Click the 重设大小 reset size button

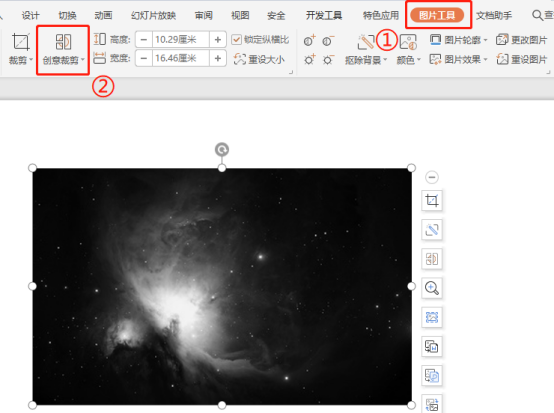259,59
